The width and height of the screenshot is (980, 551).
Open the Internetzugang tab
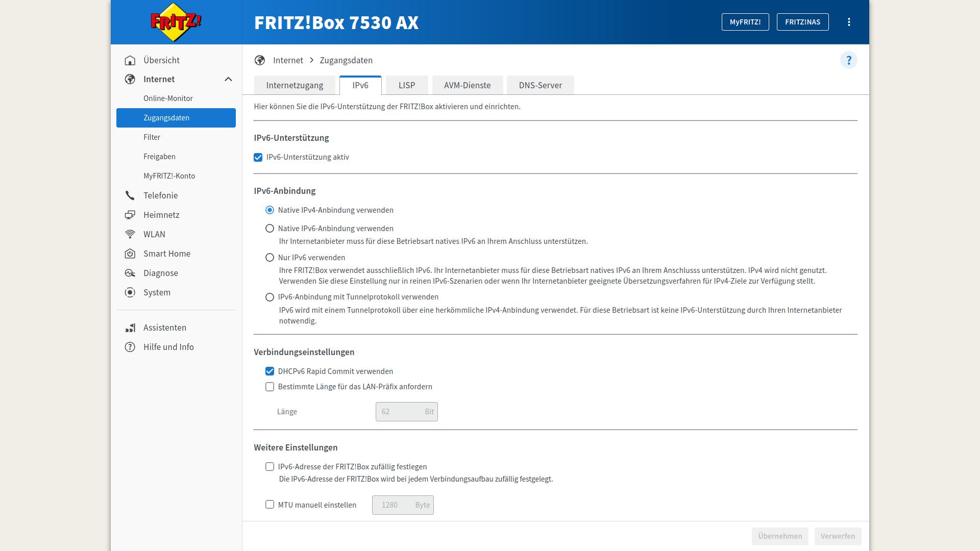[295, 85]
